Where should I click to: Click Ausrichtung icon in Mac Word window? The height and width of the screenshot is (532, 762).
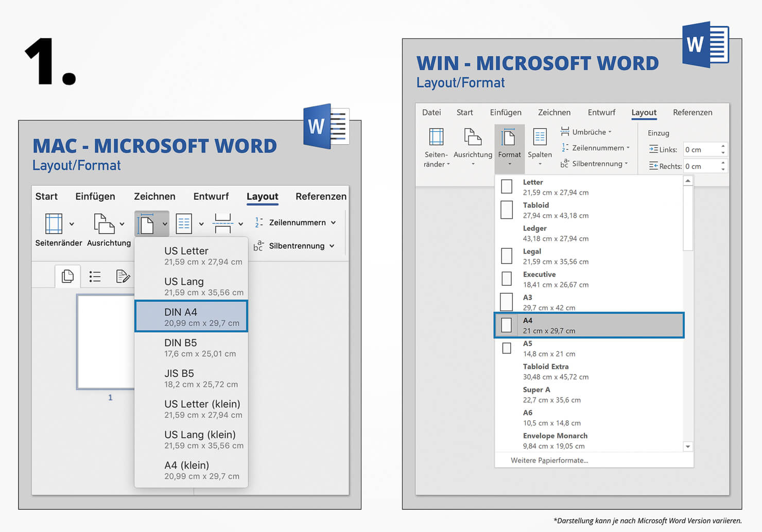click(x=104, y=224)
